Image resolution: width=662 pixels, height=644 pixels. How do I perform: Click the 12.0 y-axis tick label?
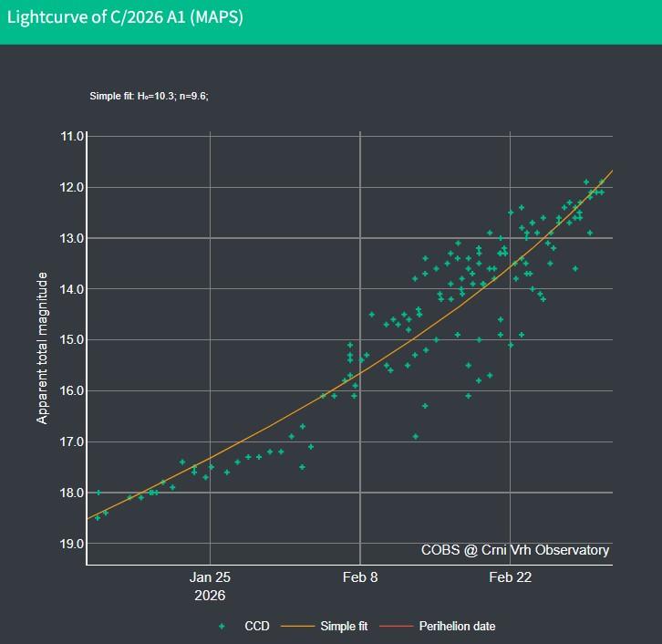[72, 187]
